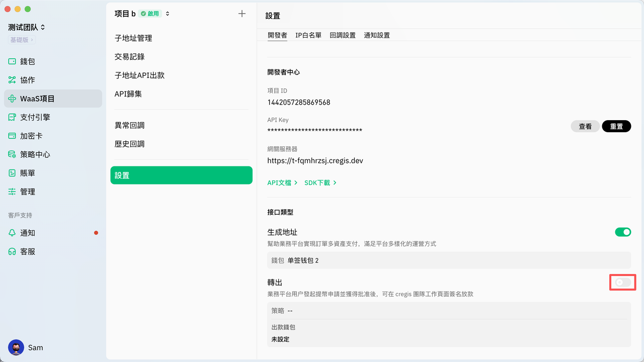Click Sam's profile avatar

[x=16, y=347]
